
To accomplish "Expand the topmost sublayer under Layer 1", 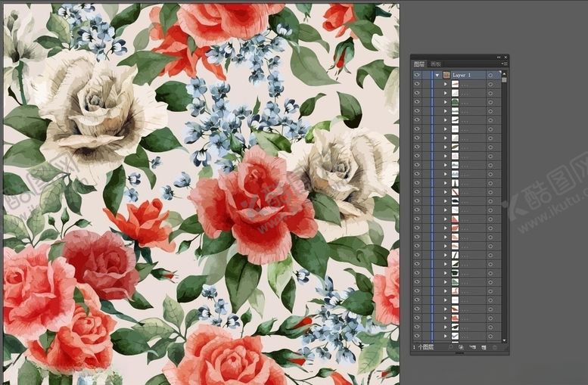I will [x=446, y=84].
